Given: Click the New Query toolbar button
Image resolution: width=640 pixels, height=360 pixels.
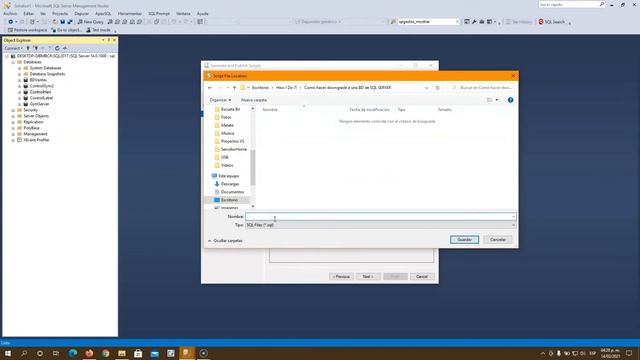Looking at the screenshot, I should tap(91, 22).
